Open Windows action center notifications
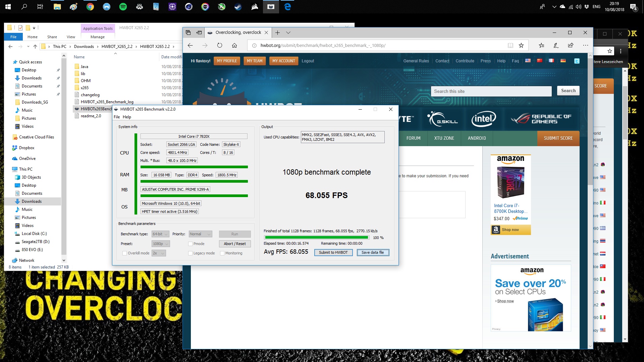The height and width of the screenshot is (362, 644). pos(633,7)
